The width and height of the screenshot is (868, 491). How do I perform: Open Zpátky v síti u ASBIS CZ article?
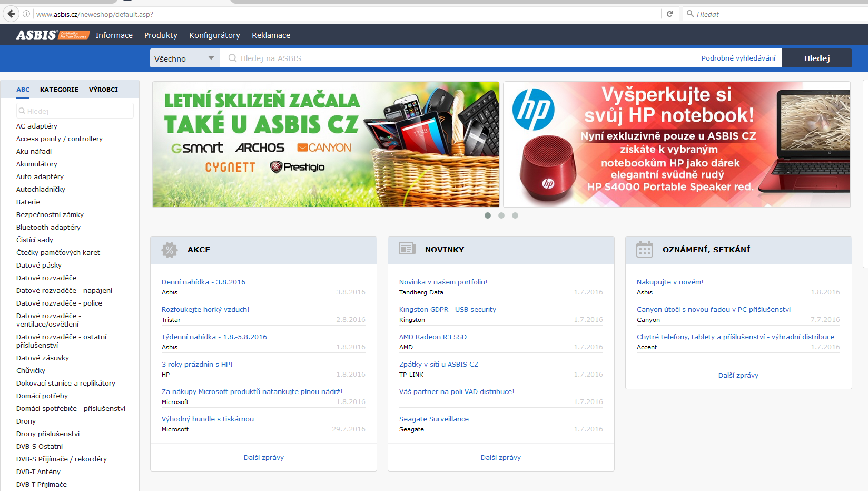point(439,365)
